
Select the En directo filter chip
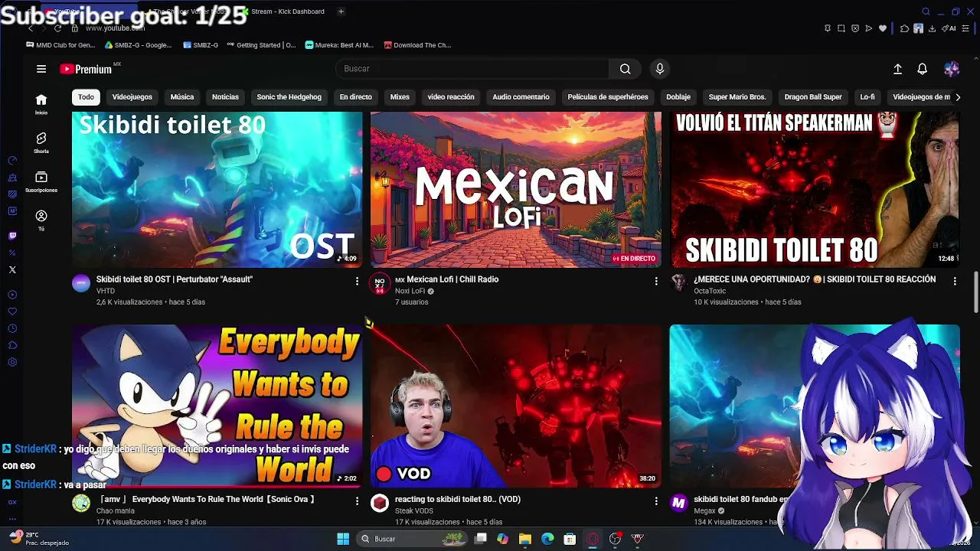pos(356,97)
